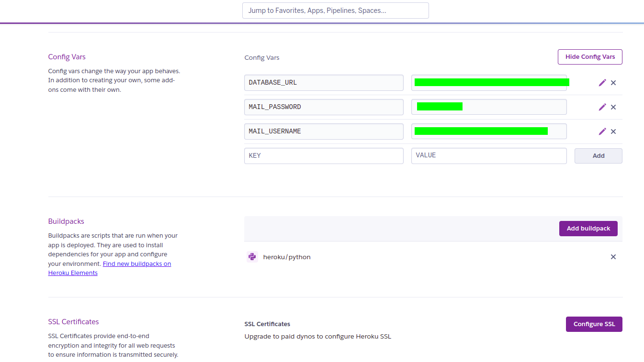Click the MAIL_PASSWORD value field
The height and width of the screenshot is (362, 644).
[489, 107]
